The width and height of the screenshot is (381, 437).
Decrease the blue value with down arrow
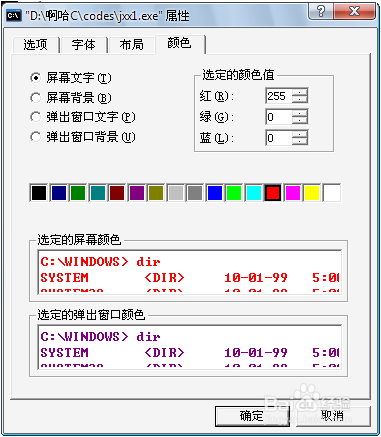(300, 141)
